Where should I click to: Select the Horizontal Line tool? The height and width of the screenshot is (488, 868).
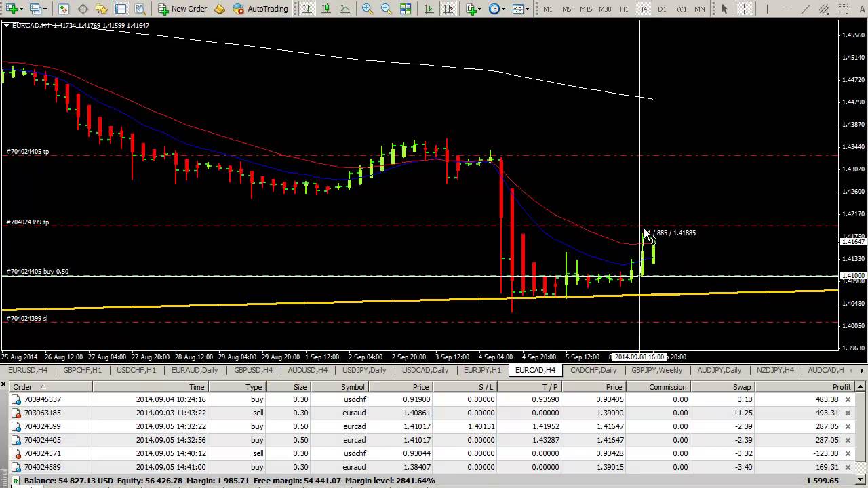[x=786, y=9]
